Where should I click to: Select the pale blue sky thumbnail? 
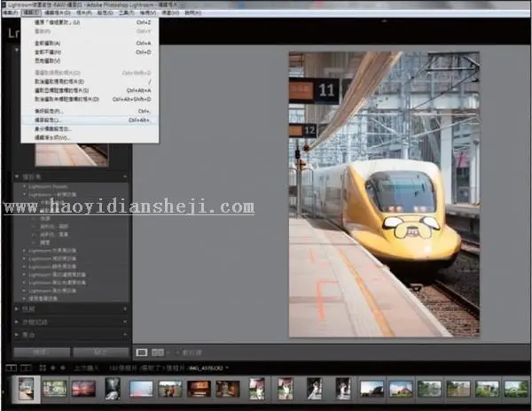141,389
